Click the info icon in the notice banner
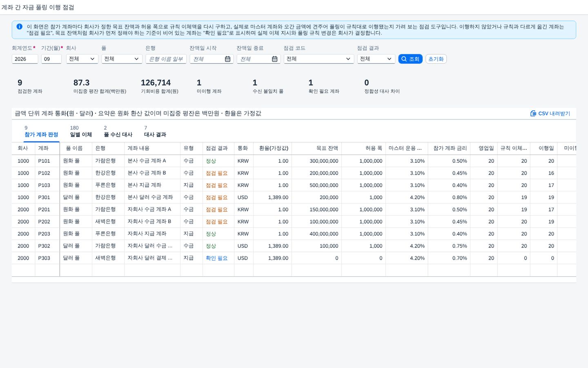 click(x=19, y=27)
